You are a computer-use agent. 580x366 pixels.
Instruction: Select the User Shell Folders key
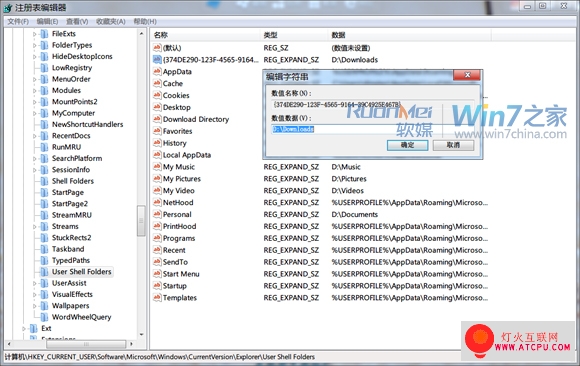[81, 272]
